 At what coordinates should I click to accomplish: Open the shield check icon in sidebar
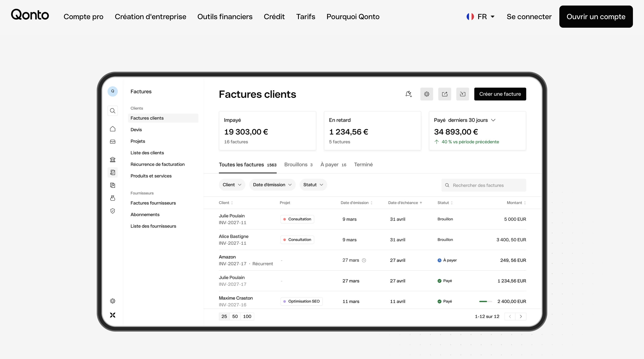[x=113, y=211]
